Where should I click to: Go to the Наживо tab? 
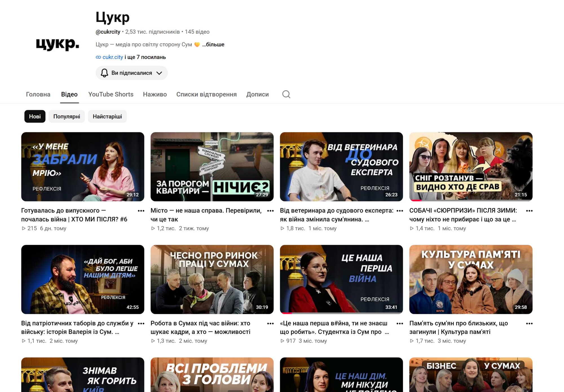155,94
